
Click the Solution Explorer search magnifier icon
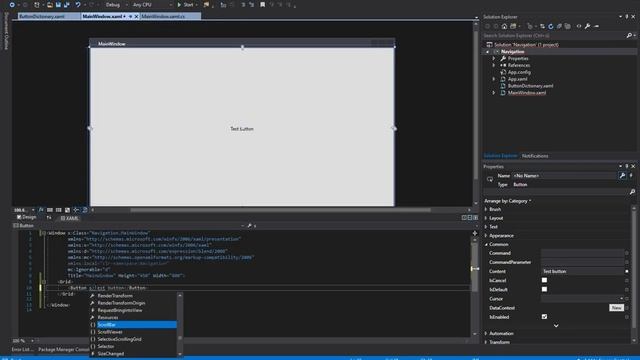point(629,36)
